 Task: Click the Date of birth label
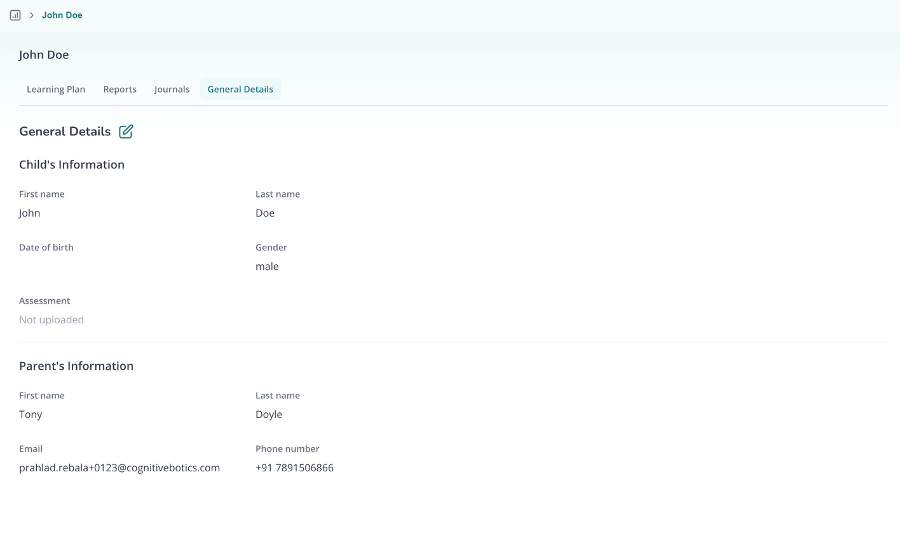pyautogui.click(x=46, y=248)
